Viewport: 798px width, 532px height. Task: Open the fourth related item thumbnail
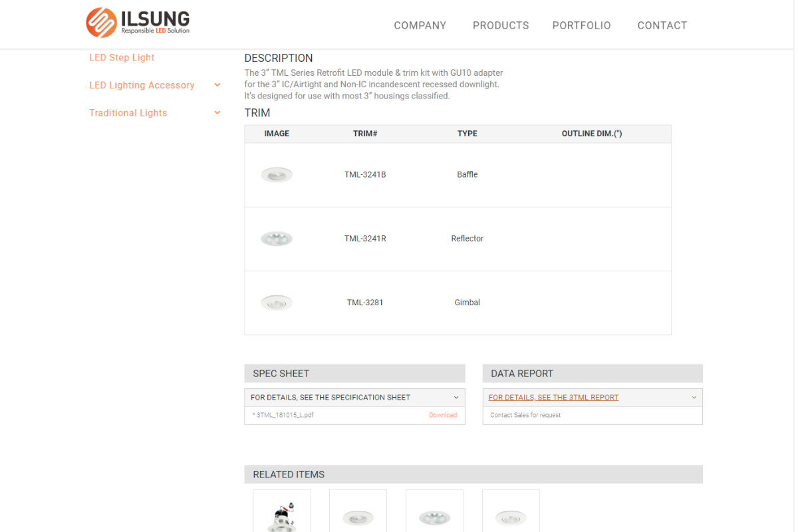(511, 512)
